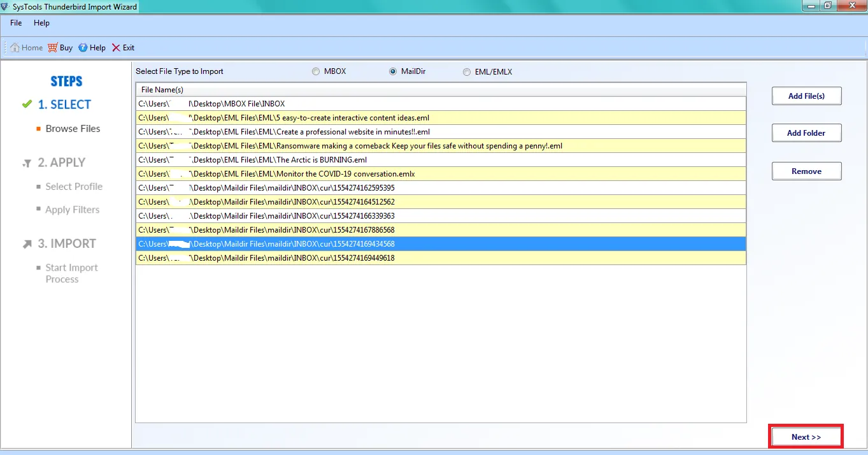Select the MBOX File\INBOX row

[x=441, y=104]
